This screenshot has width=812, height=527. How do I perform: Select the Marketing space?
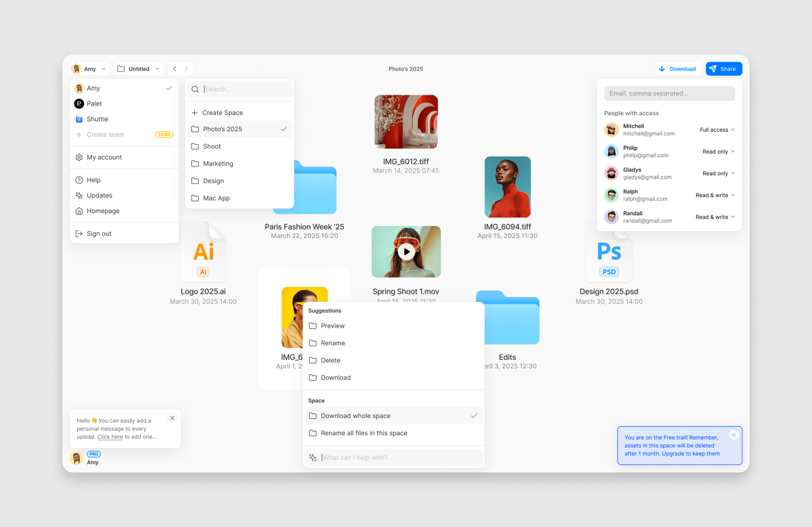pyautogui.click(x=218, y=164)
